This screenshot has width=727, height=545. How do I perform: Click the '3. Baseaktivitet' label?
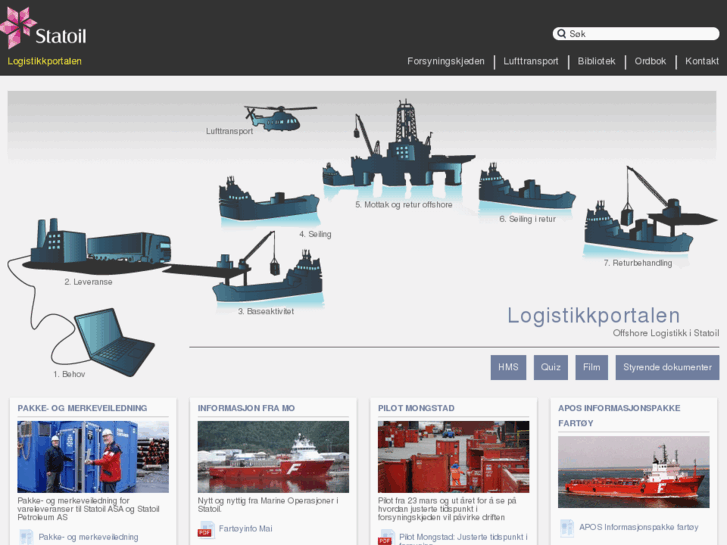pos(266,311)
